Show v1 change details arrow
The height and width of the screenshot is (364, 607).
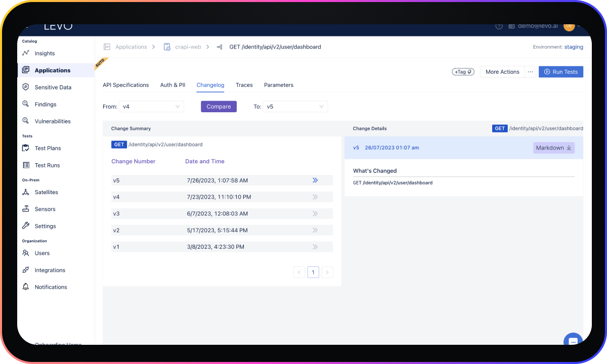(x=315, y=247)
